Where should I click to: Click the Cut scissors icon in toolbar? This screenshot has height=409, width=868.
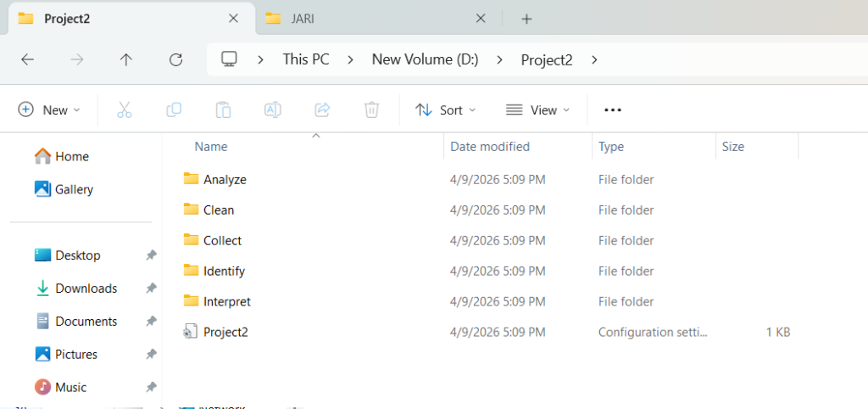[125, 109]
